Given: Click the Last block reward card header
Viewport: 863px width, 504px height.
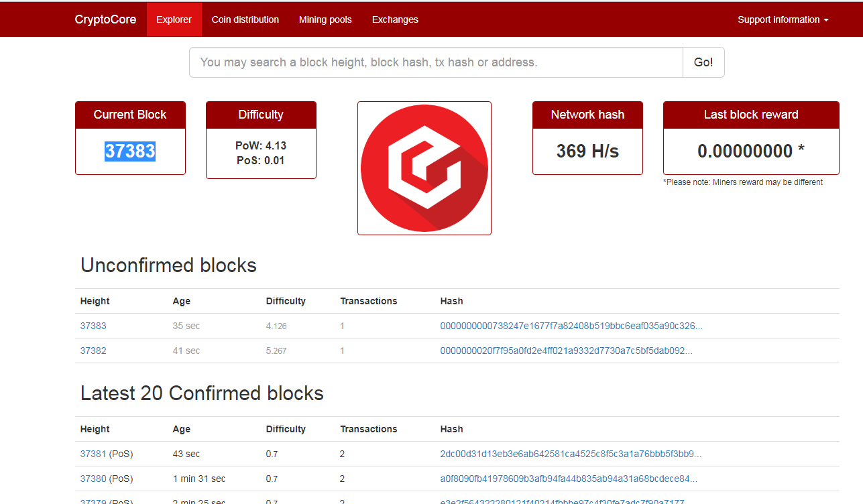Looking at the screenshot, I should (751, 115).
